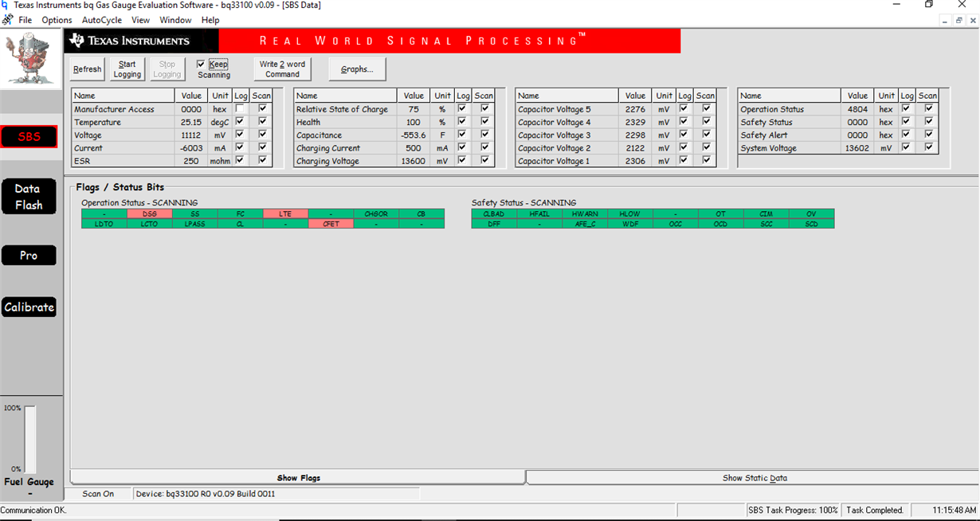
Task: Click the Task Completed status field
Action: click(x=874, y=510)
